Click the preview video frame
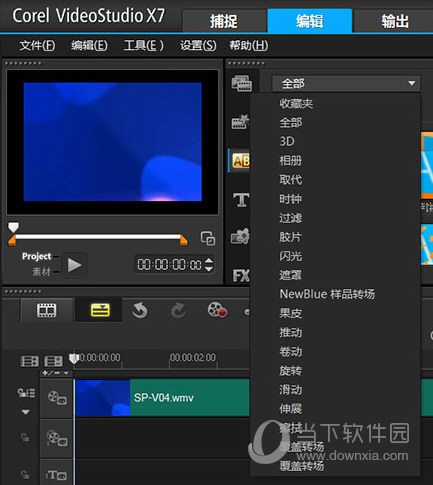This screenshot has width=433, height=485. tap(113, 142)
